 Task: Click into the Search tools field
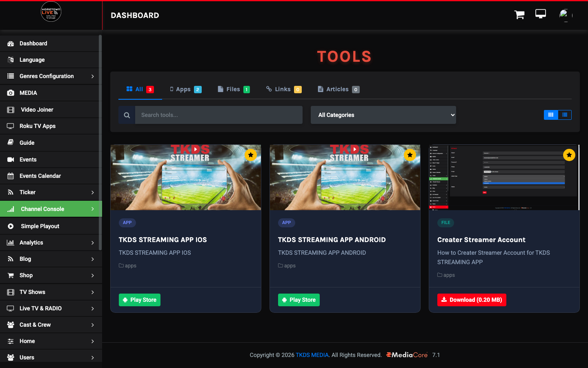(x=219, y=115)
